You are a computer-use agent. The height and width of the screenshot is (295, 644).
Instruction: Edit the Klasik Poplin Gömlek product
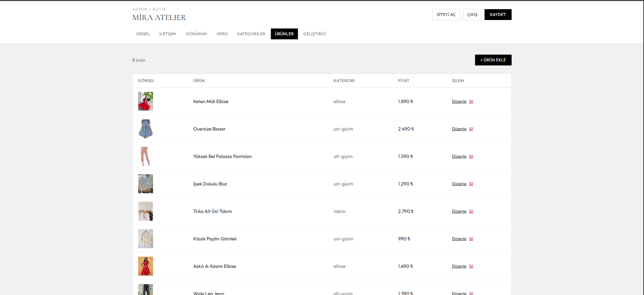click(x=459, y=239)
